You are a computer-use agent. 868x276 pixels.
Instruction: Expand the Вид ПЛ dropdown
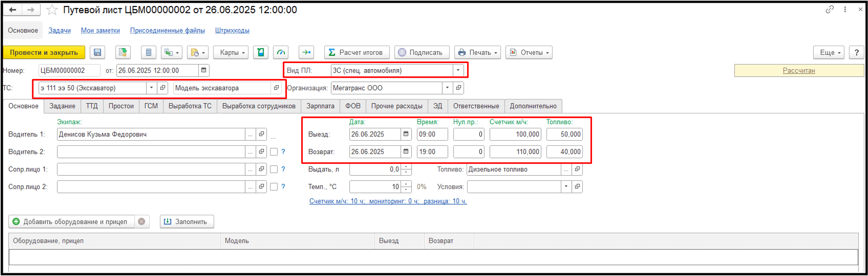[458, 70]
